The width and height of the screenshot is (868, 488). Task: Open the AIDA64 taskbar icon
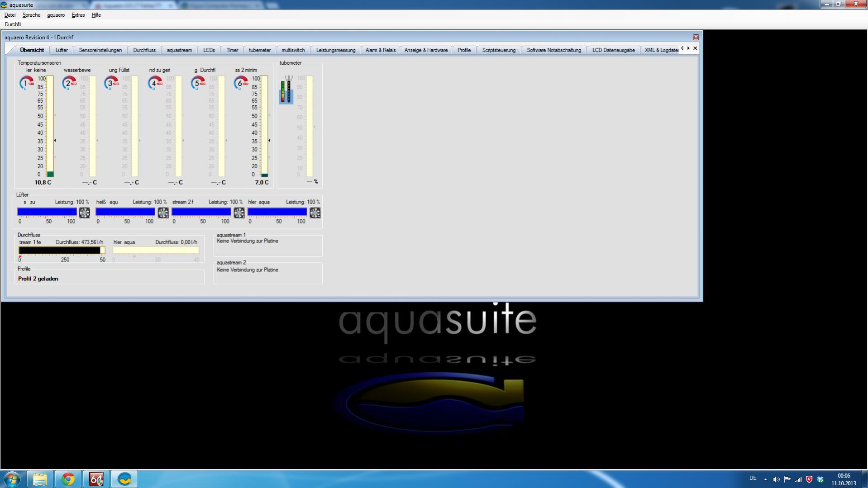click(x=96, y=479)
